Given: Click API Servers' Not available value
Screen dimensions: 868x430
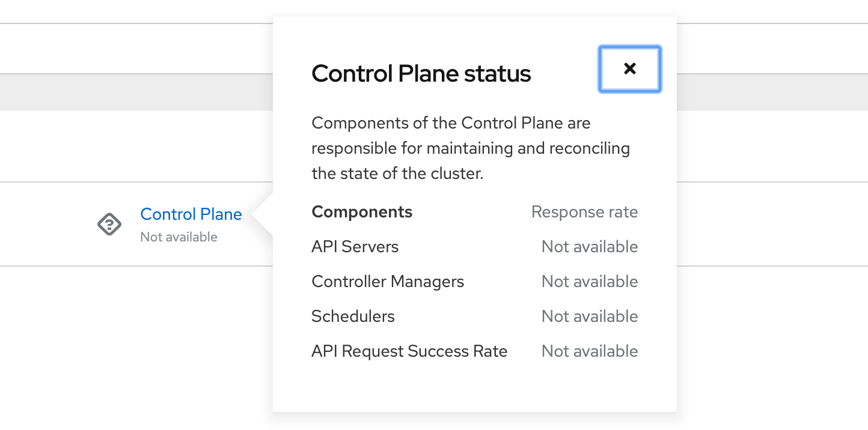Looking at the screenshot, I should 589,247.
